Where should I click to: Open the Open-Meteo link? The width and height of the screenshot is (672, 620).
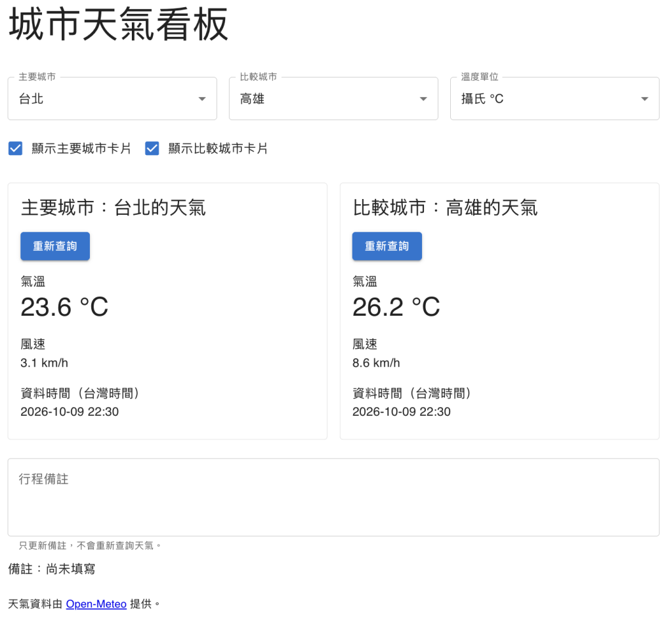[96, 604]
